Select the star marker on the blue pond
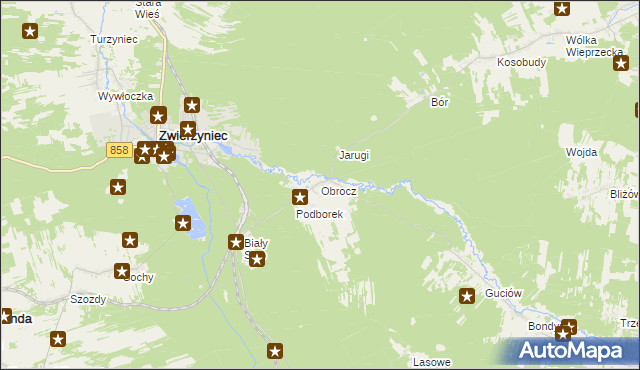Viewport: 640px width, 370px height. pyautogui.click(x=183, y=223)
